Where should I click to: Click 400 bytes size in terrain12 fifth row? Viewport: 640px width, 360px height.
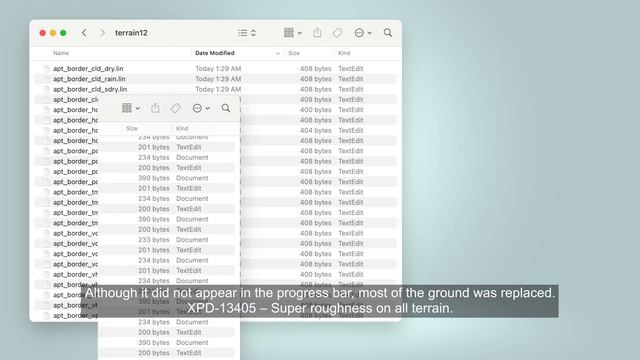pyautogui.click(x=316, y=110)
